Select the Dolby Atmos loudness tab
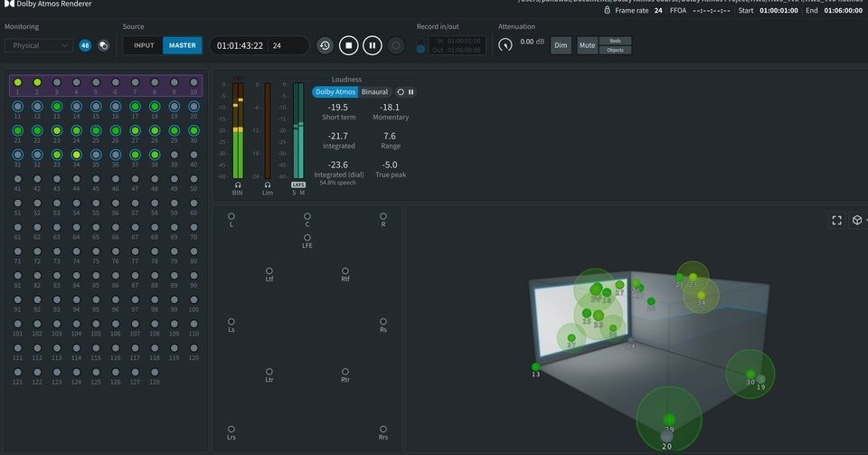Screen dimensions: 868x455 coord(335,92)
